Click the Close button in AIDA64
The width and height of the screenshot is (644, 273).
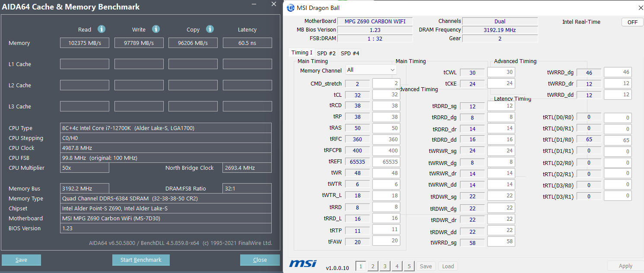click(x=260, y=260)
